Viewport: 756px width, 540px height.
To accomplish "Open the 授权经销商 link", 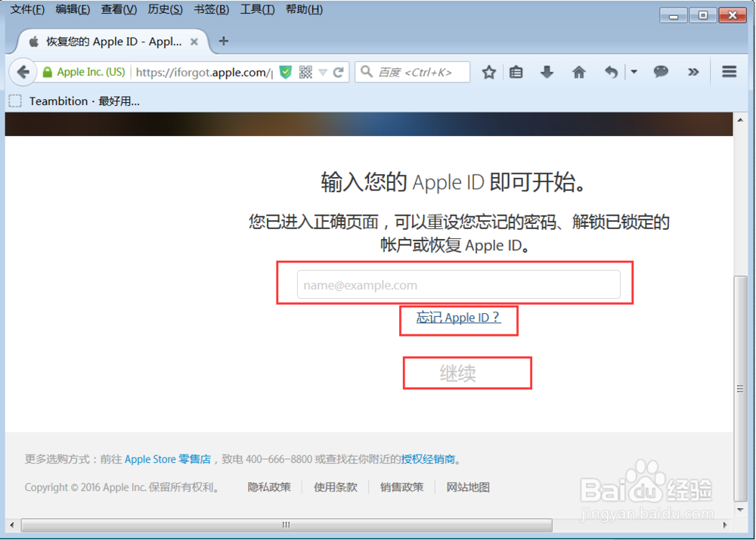I will (x=428, y=459).
